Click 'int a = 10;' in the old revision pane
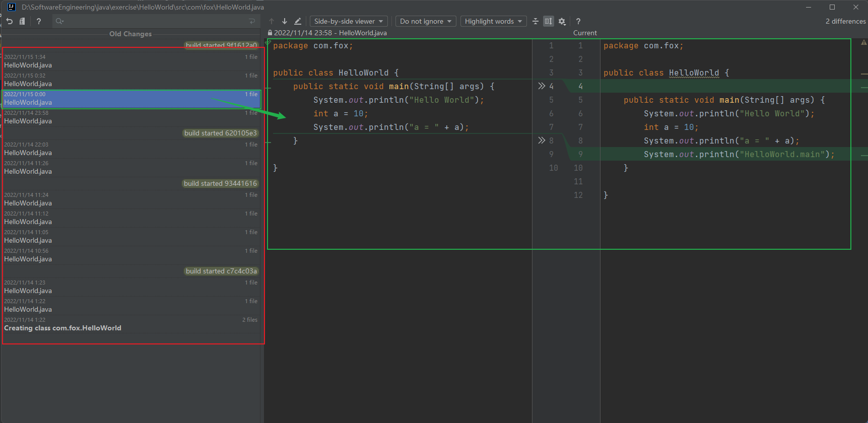The height and width of the screenshot is (423, 868). [x=341, y=113]
